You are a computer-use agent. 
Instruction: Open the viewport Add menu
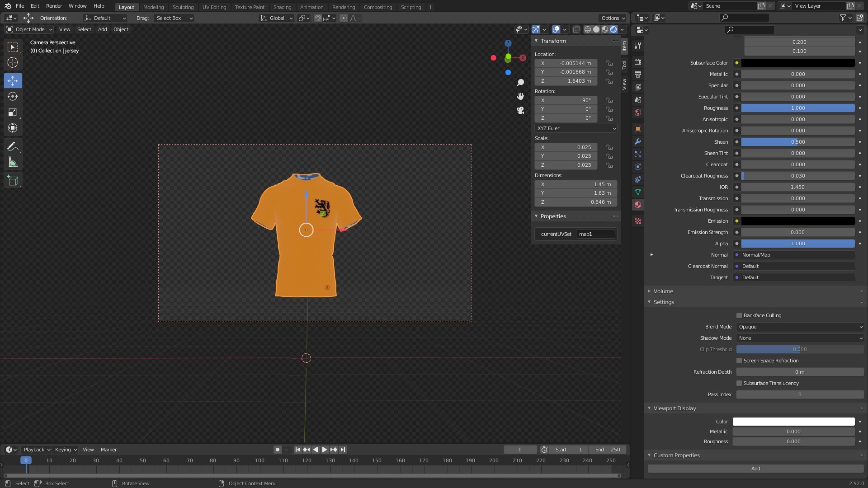[x=103, y=29]
